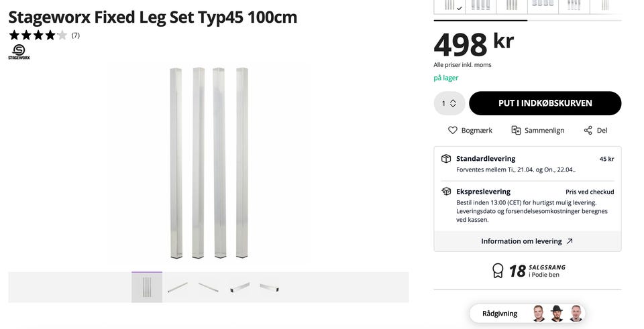Click the Salgsrang award ribbon icon

coord(498,271)
